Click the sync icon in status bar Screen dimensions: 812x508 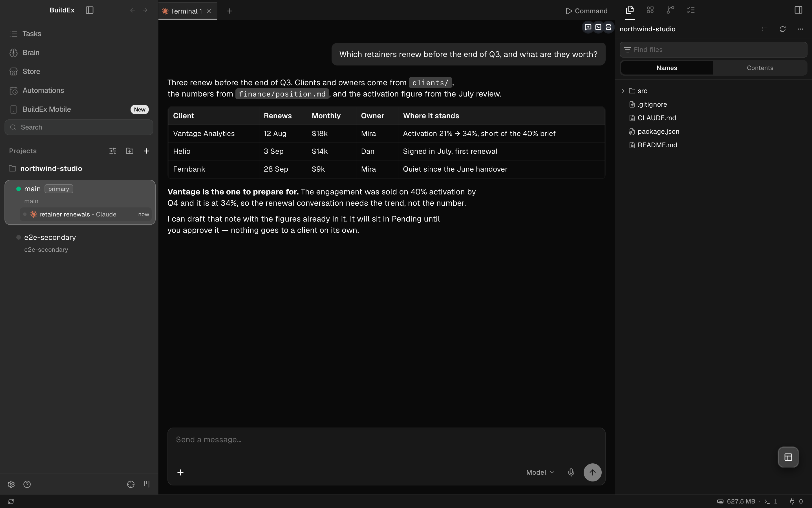pos(11,502)
